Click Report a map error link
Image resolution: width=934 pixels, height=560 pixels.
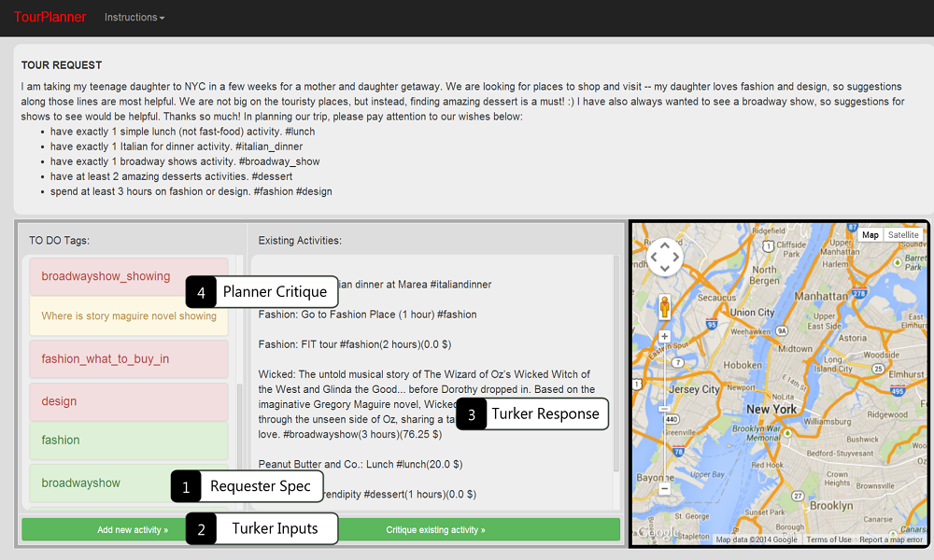pyautogui.click(x=892, y=539)
